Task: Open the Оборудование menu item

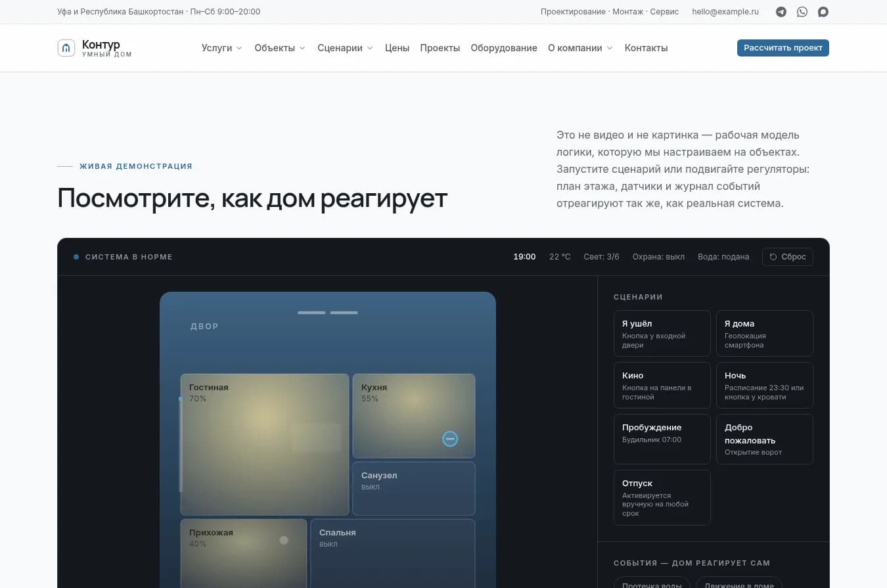Action: pyautogui.click(x=504, y=48)
